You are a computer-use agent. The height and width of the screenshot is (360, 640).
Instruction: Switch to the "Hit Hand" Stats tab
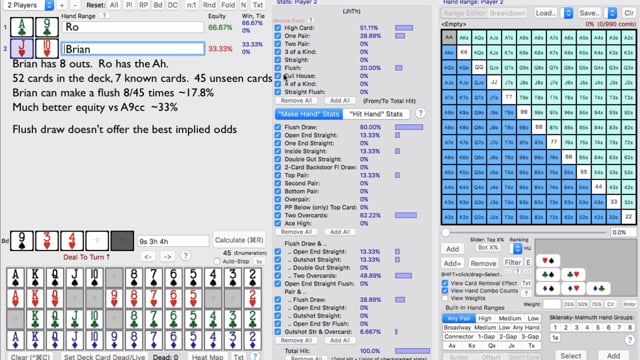pyautogui.click(x=376, y=114)
